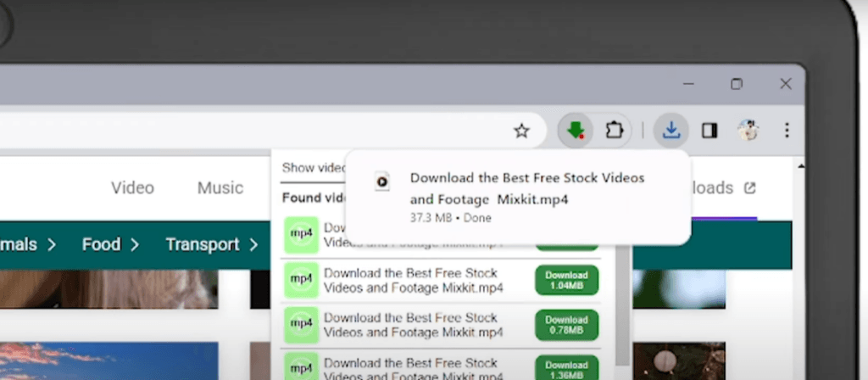This screenshot has height=380, width=868.
Task: Toggle the browser side panel
Action: click(x=709, y=131)
